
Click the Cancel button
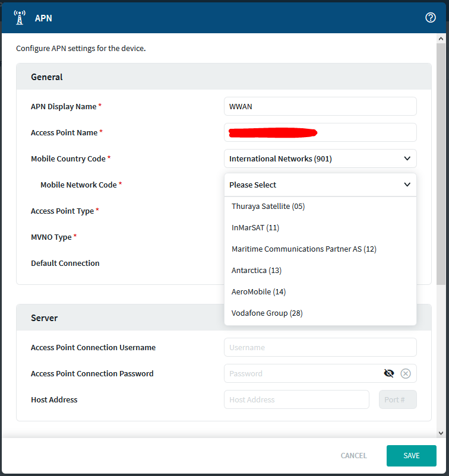coord(353,456)
